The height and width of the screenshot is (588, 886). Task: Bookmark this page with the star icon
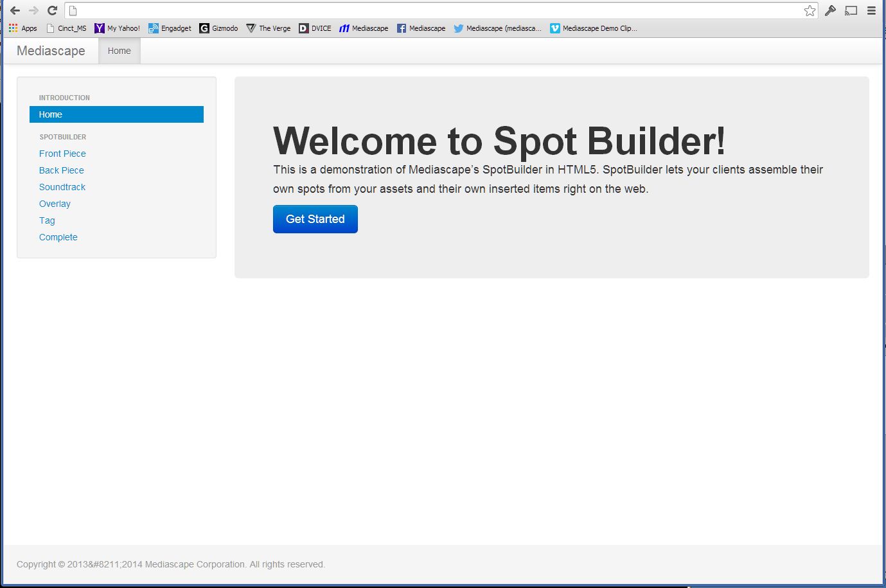point(810,10)
